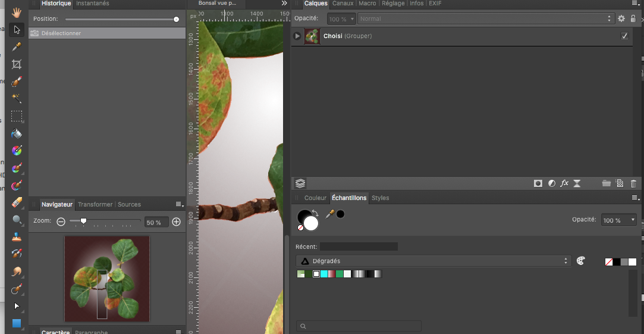Pick the Color Picker eyedropper tool in toolbar
644x334 pixels.
(17, 47)
